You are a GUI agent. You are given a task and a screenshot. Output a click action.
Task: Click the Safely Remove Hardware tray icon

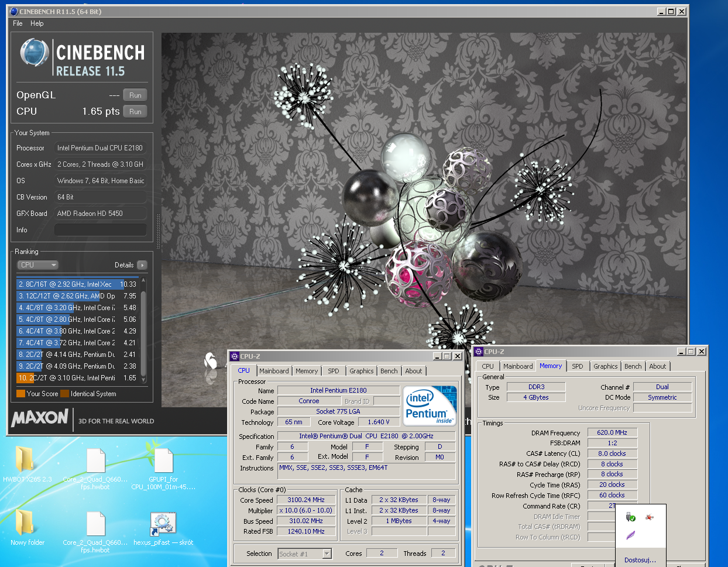coord(630,517)
